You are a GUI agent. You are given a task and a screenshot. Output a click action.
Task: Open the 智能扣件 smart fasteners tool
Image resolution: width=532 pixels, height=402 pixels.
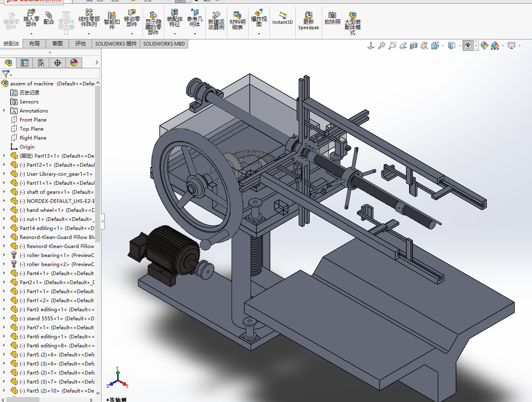[112, 20]
